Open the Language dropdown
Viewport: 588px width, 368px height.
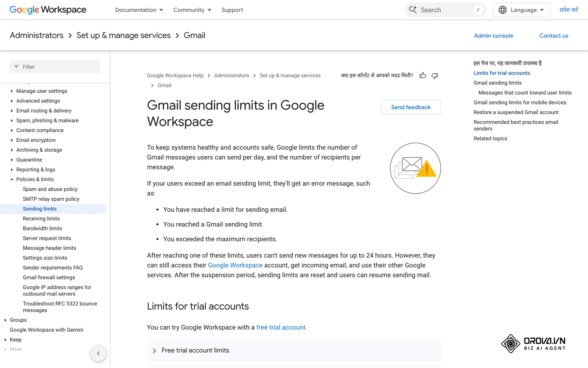click(x=521, y=10)
